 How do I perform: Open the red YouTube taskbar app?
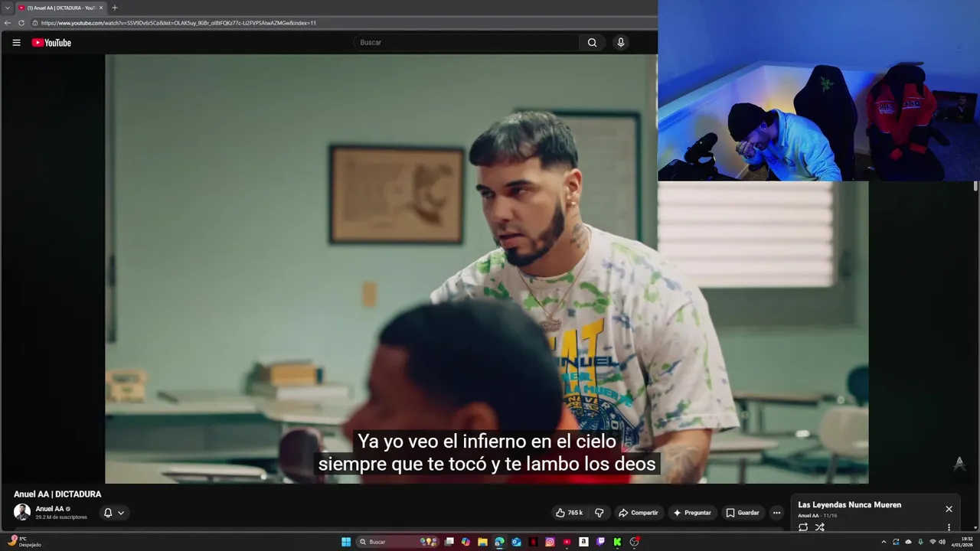click(567, 542)
